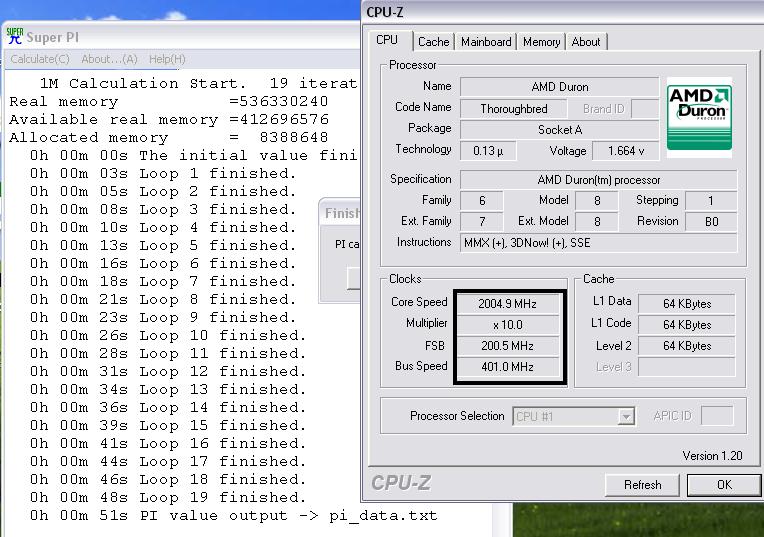
Task: Click the Available real memory =412696576 line
Action: point(169,119)
